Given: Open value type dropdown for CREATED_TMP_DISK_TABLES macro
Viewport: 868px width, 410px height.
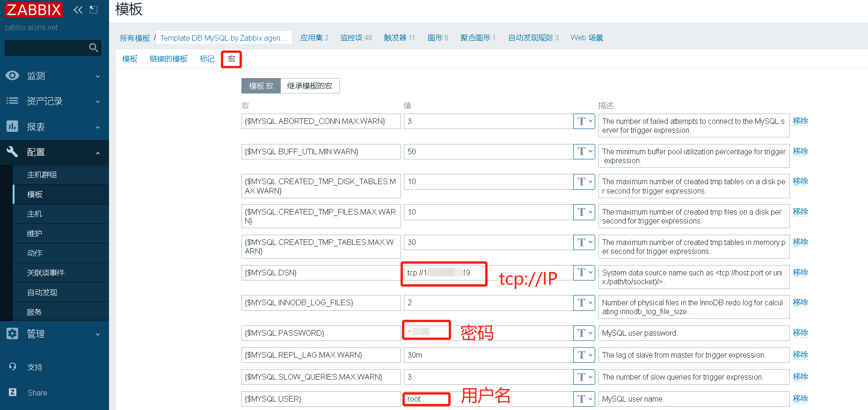Looking at the screenshot, I should (584, 181).
